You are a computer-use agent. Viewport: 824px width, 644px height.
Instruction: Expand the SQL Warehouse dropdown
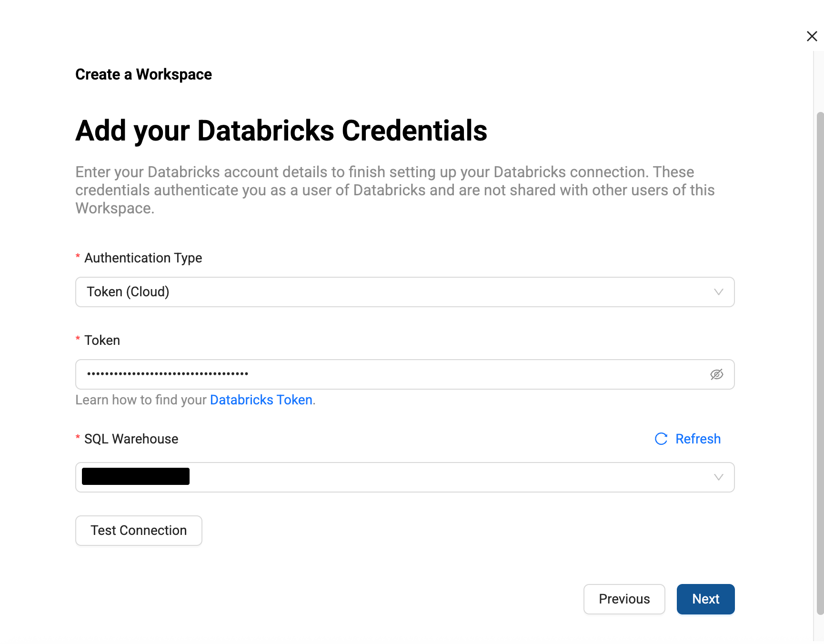coord(405,477)
